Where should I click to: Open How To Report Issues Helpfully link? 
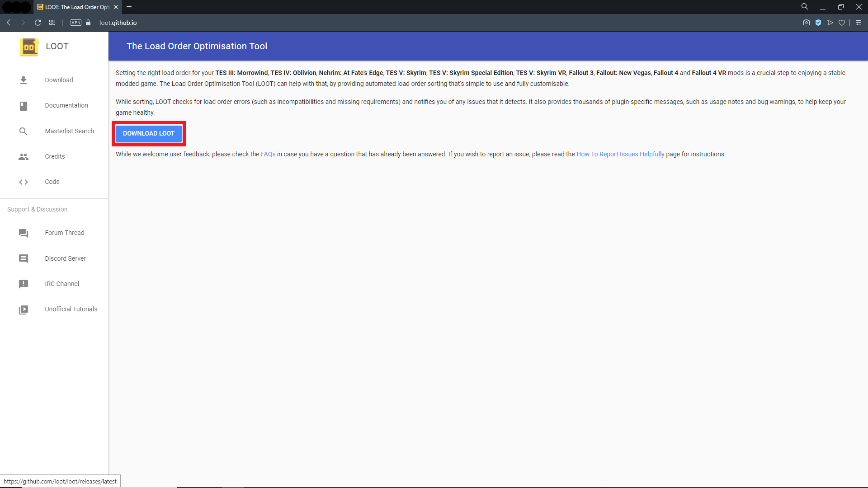620,154
